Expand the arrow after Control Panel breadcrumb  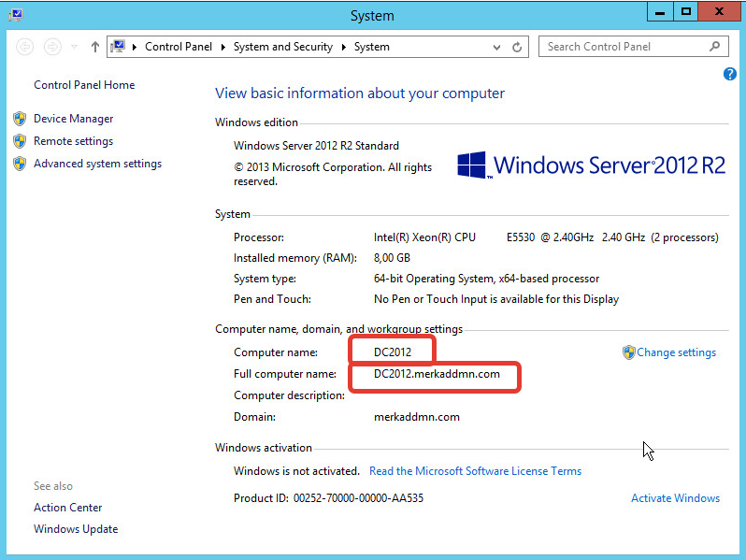[x=222, y=47]
